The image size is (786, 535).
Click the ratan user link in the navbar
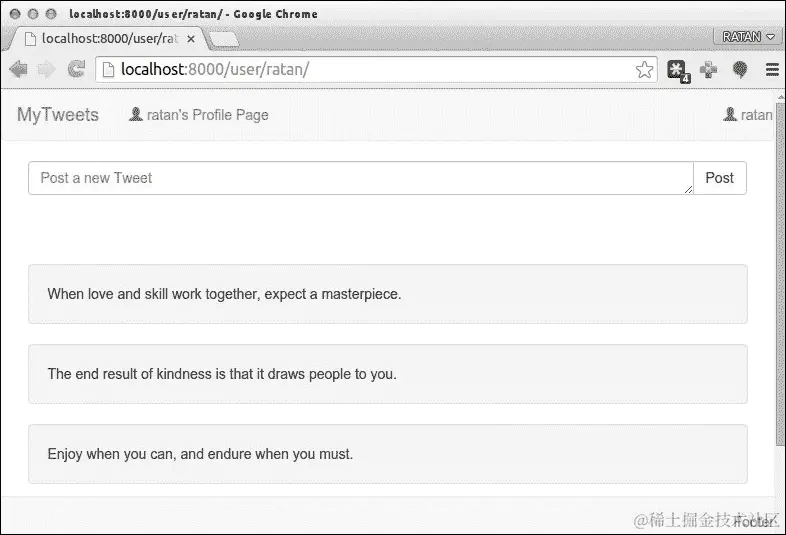(748, 115)
